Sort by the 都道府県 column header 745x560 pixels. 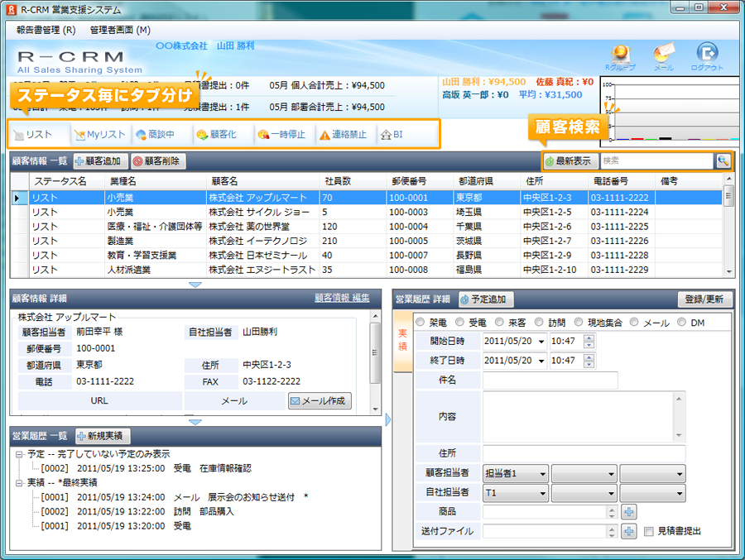click(487, 181)
